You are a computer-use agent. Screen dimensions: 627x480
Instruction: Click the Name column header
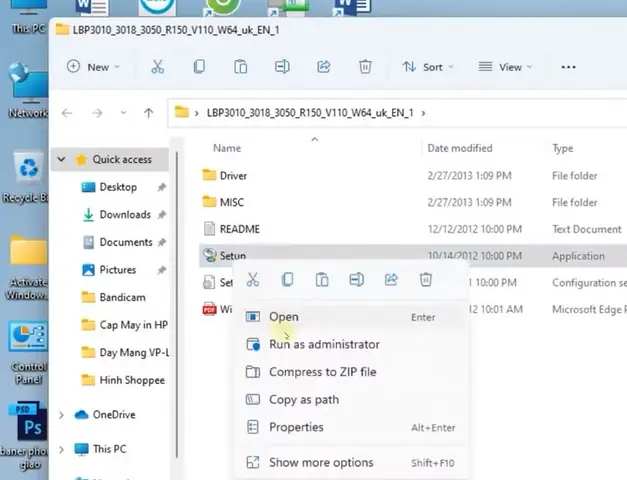[227, 148]
